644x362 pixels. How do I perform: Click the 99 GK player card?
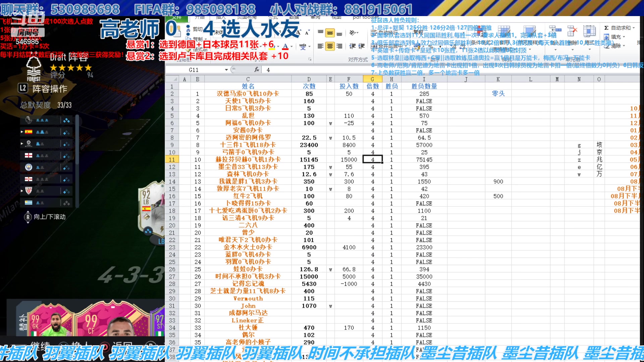50,319
